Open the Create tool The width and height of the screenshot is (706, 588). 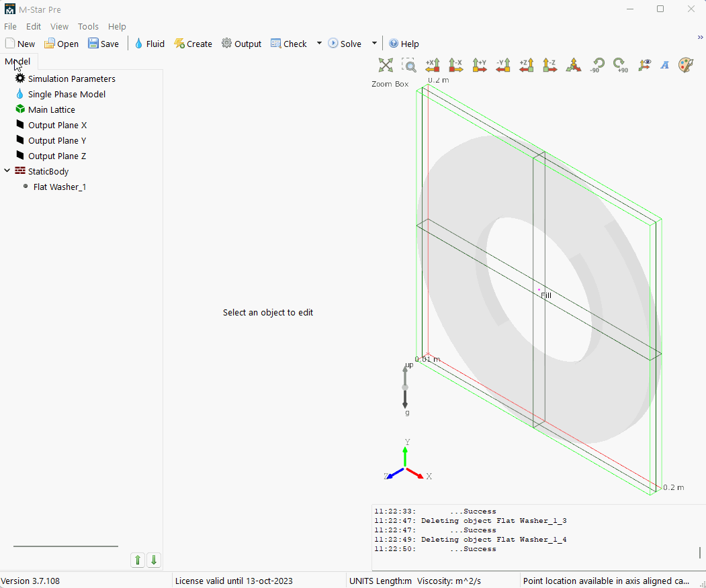click(193, 43)
